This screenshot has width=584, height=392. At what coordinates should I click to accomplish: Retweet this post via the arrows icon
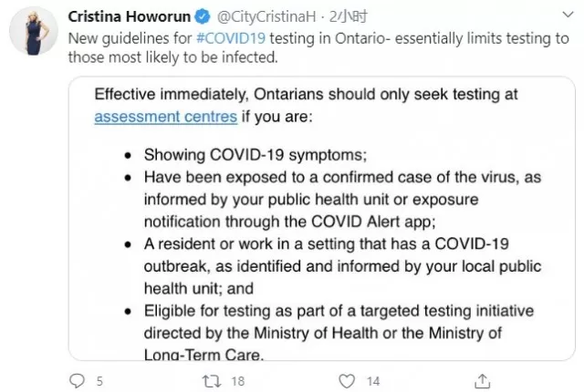point(211,381)
